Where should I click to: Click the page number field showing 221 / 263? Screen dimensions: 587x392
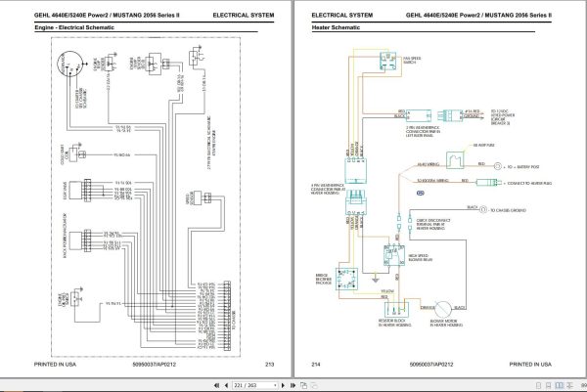(253, 385)
